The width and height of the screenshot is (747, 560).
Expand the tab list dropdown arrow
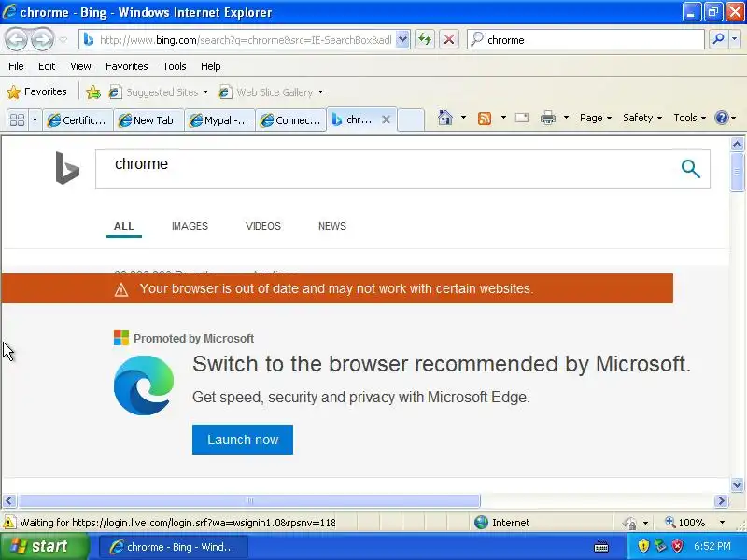pyautogui.click(x=35, y=119)
